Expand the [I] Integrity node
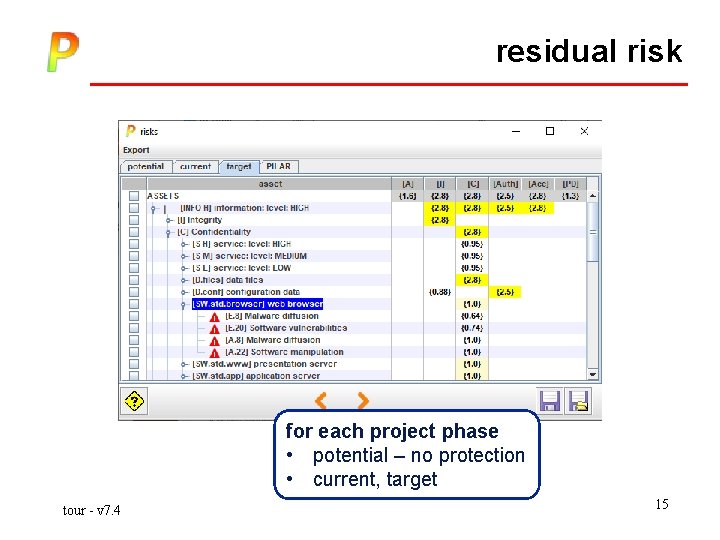The image size is (720, 540). pyautogui.click(x=169, y=220)
